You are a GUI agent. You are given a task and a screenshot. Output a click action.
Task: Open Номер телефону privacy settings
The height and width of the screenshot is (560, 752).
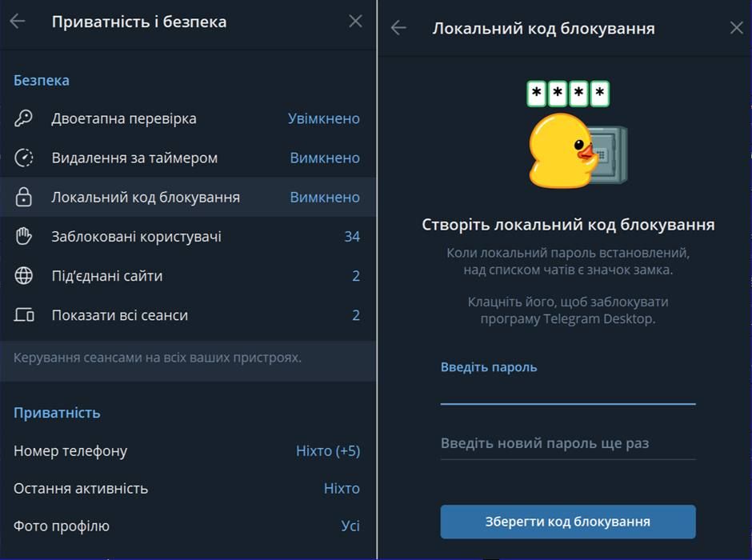184,450
